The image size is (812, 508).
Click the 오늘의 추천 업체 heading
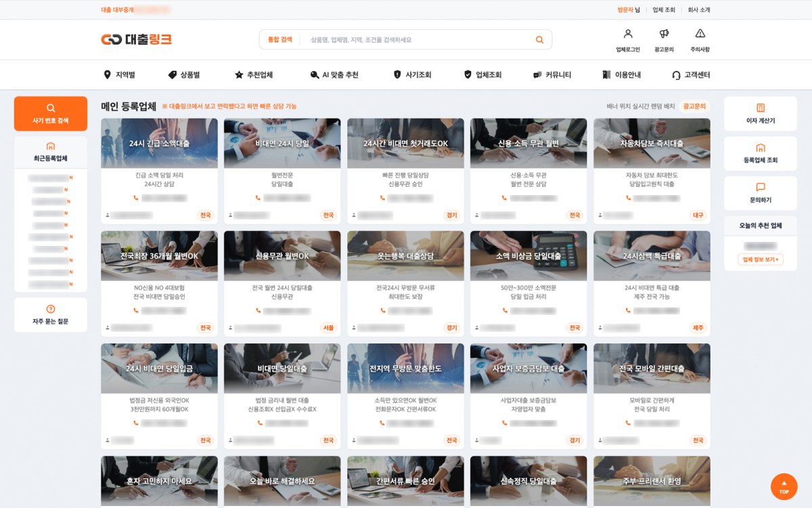coord(761,226)
